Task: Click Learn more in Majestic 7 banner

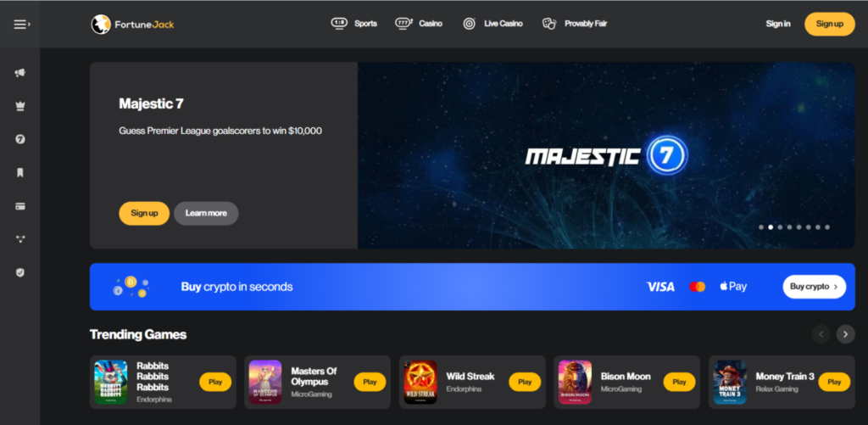Action: [206, 213]
